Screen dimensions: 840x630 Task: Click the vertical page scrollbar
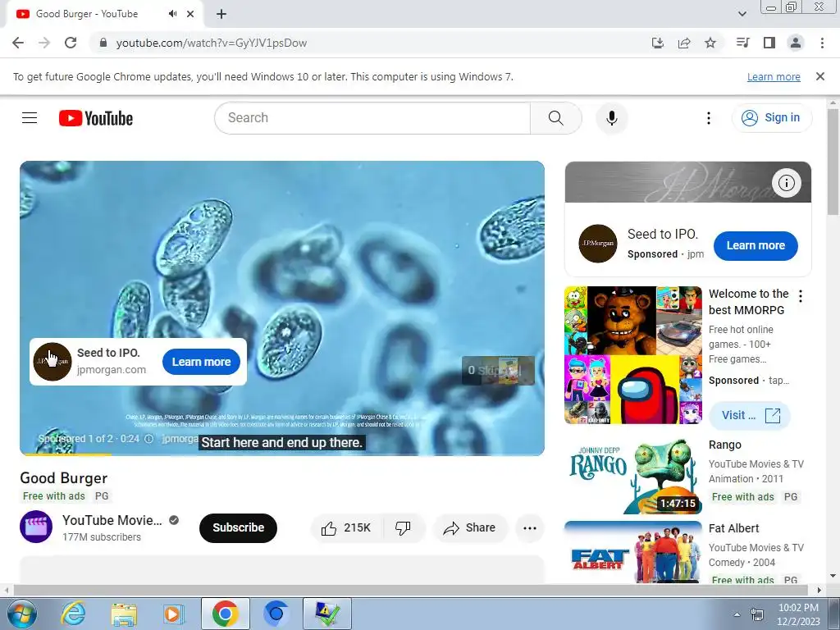(833, 161)
